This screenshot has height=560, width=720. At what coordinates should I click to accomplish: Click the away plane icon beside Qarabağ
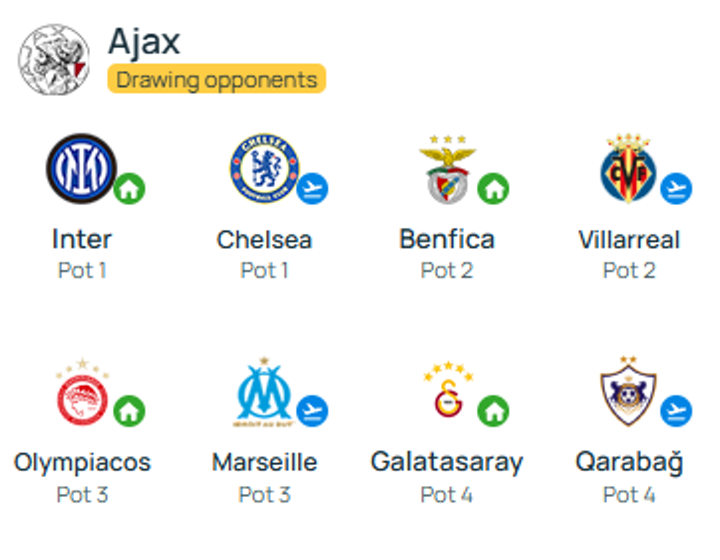(677, 410)
